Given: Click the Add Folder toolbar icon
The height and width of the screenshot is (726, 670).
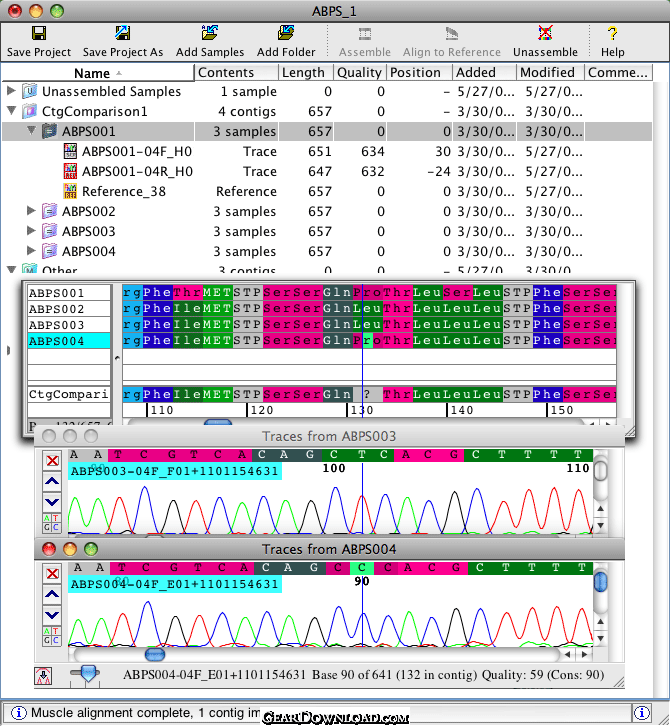Looking at the screenshot, I should point(286,33).
